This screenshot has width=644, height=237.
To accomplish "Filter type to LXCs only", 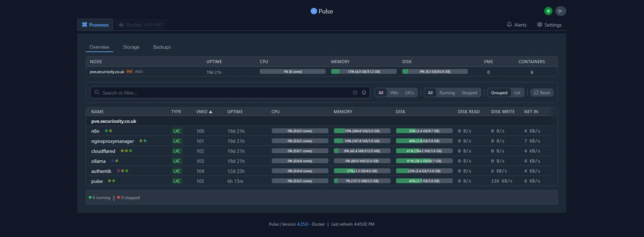I will [409, 93].
